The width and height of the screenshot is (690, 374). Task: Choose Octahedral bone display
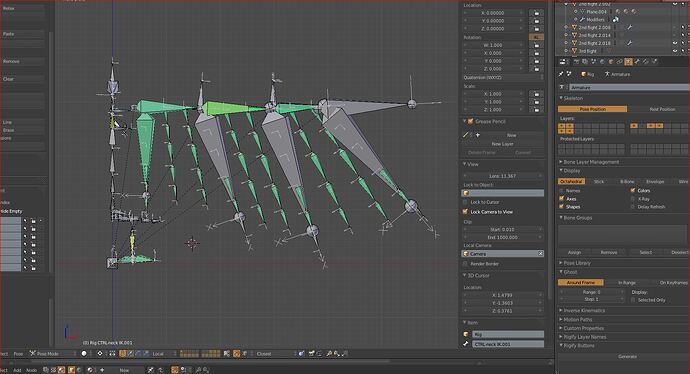tap(571, 181)
